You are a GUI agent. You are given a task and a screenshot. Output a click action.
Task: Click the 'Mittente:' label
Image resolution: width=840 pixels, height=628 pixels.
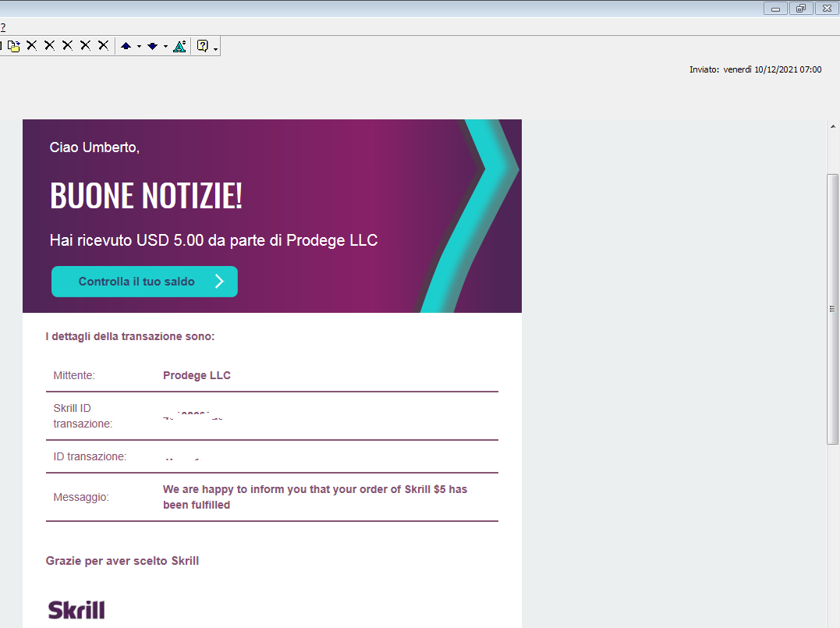74,375
